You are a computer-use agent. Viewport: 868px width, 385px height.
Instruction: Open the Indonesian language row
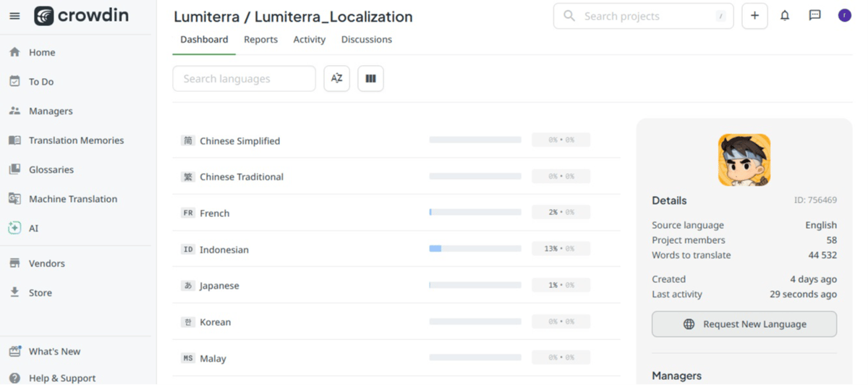[x=396, y=249]
